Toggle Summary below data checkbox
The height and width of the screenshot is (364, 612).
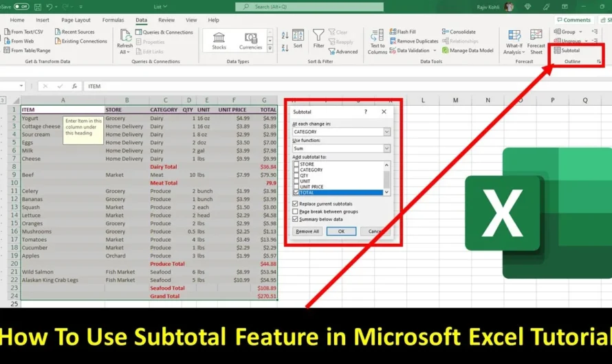[295, 219]
